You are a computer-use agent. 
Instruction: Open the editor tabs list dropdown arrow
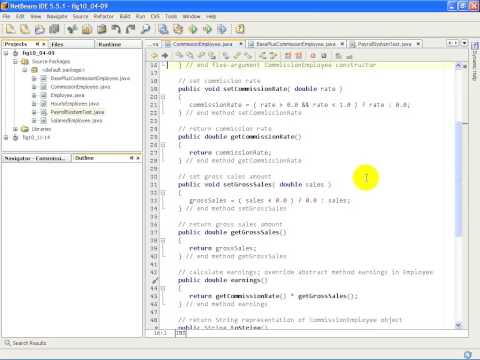(x=464, y=43)
